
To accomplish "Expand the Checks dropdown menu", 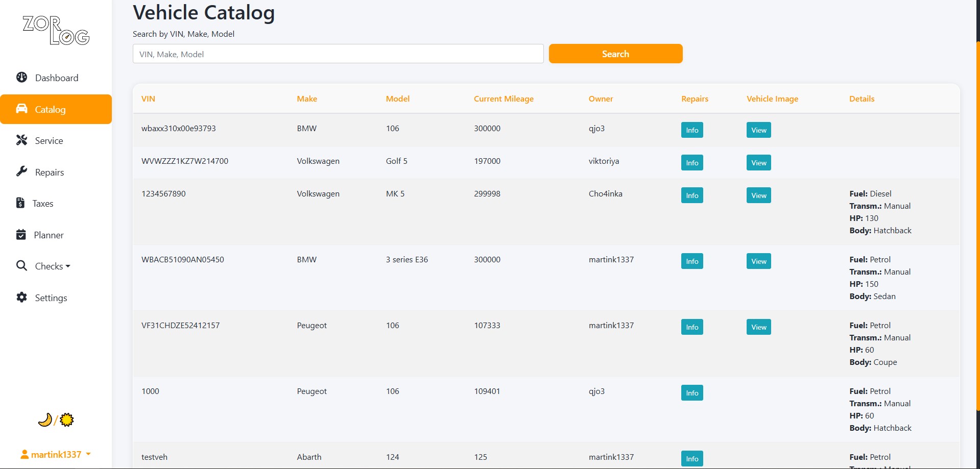I will coord(52,266).
